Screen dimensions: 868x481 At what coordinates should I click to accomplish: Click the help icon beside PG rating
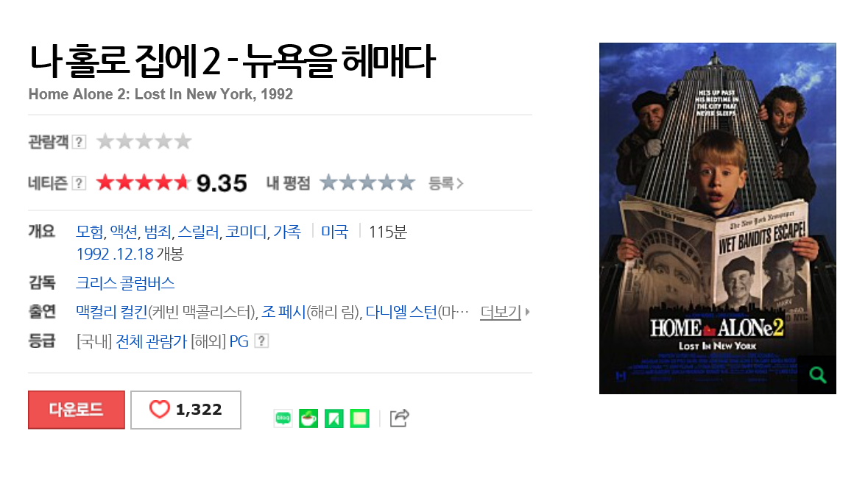coord(261,341)
